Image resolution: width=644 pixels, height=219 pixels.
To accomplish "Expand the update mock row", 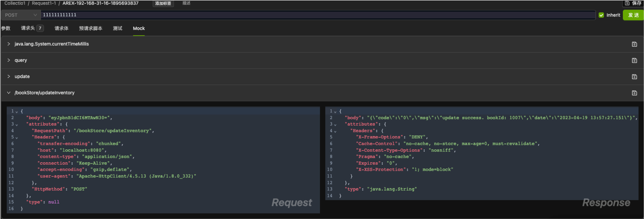I will click(9, 76).
